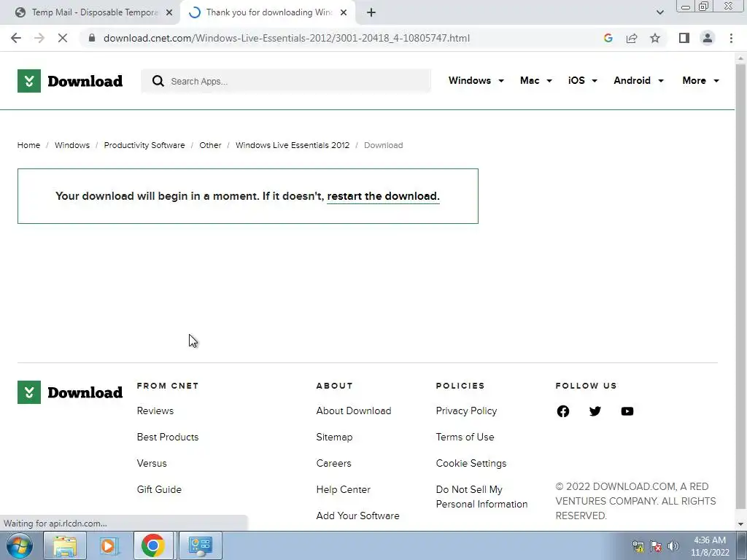Click Add Your Software link

tap(357, 516)
